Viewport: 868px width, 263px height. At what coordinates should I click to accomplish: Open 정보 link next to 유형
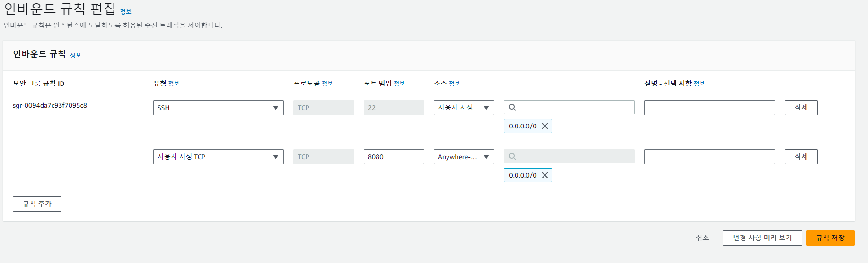[174, 84]
